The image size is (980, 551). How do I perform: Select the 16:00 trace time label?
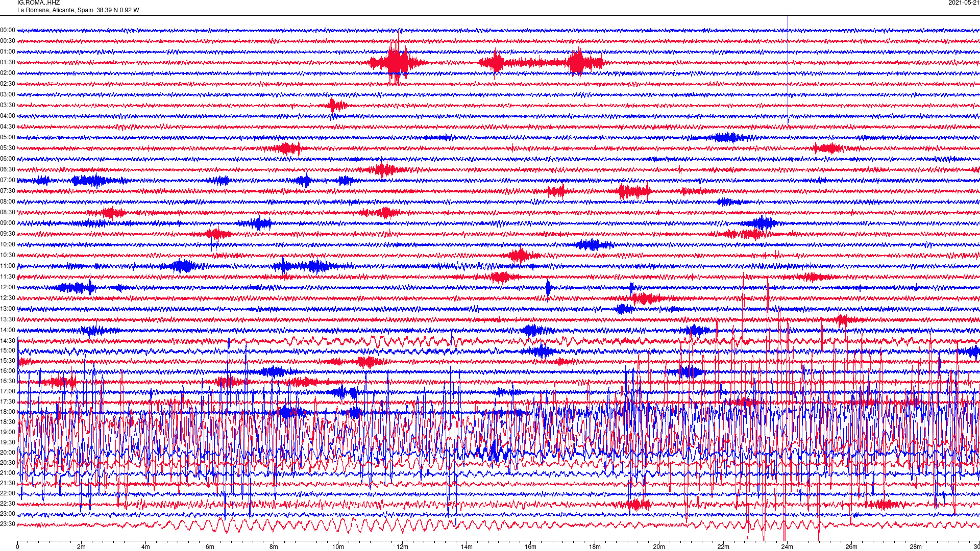point(8,371)
